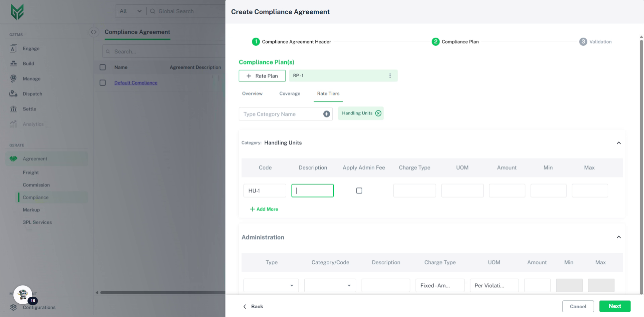Switch to the Coverage tab
This screenshot has width=644, height=317.
(x=289, y=94)
